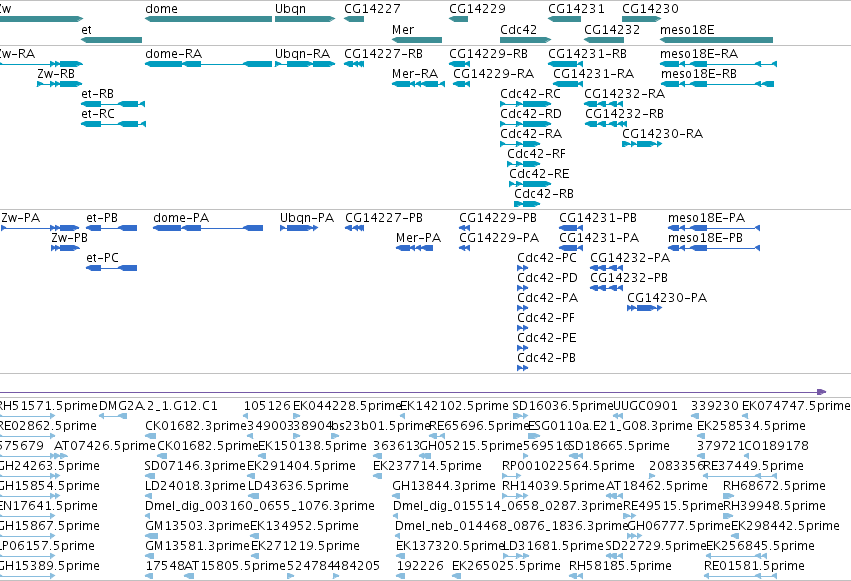The image size is (851, 581).
Task: Select the Mer-PA protein feature
Action: click(415, 248)
